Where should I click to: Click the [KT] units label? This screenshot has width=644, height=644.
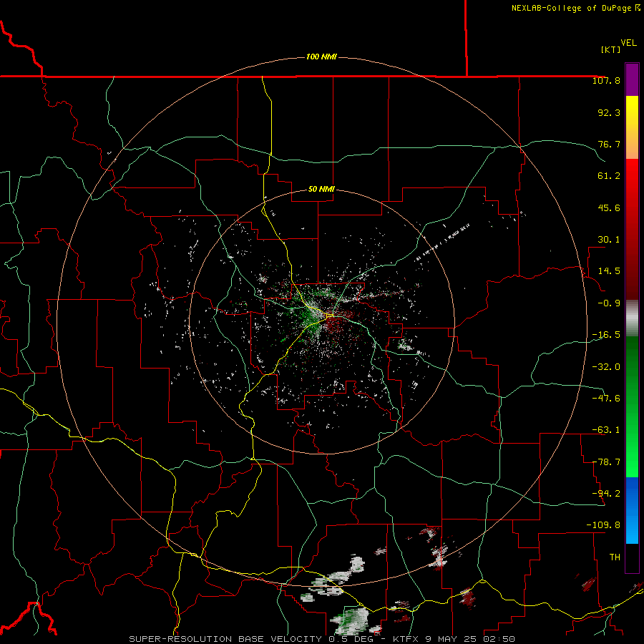[610, 49]
